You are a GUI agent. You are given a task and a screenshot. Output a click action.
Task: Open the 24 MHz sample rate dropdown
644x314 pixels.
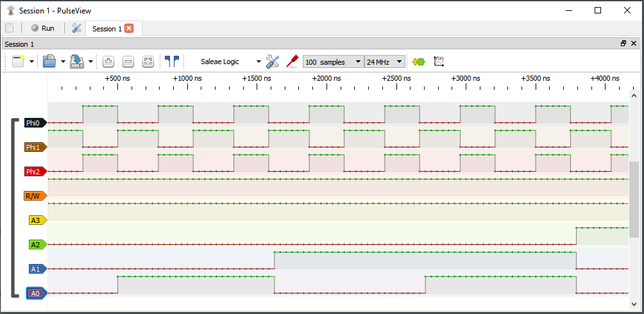384,62
